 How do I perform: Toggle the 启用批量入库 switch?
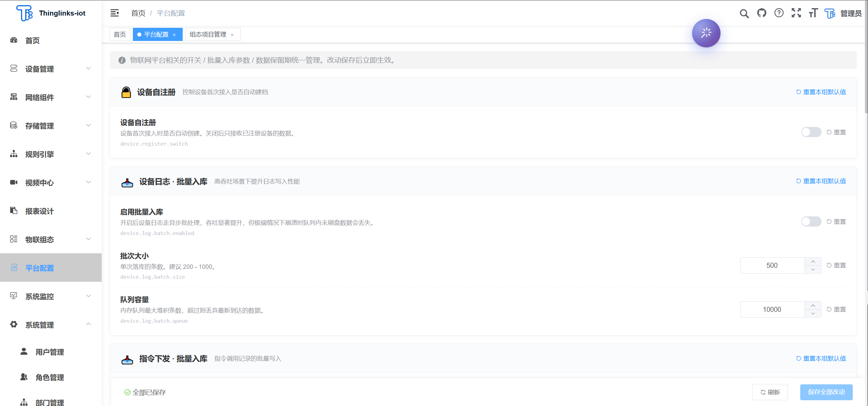point(811,222)
